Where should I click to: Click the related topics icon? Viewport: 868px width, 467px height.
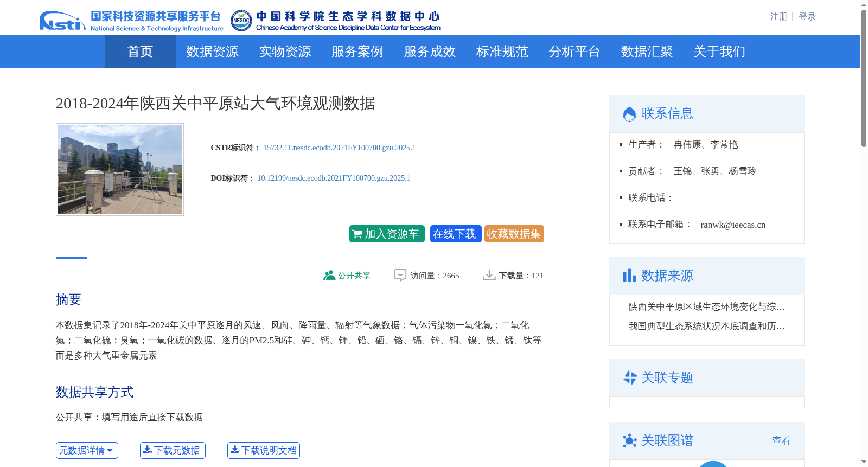630,378
